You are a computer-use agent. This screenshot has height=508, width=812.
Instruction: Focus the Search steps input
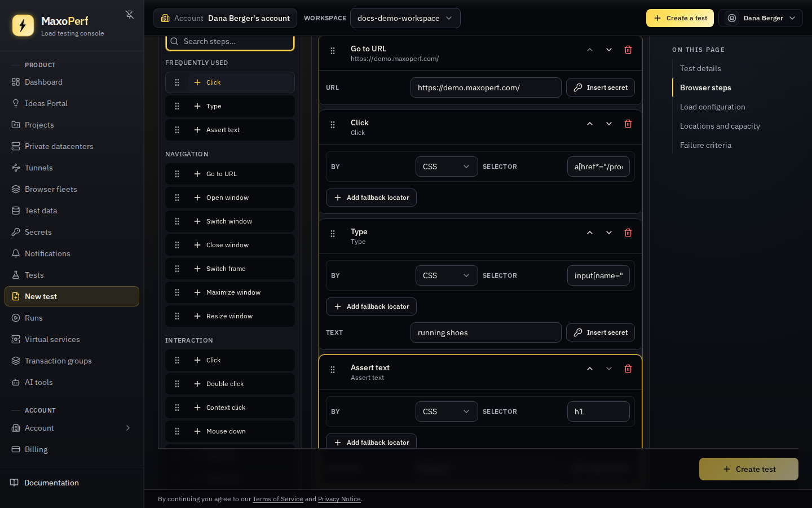230,42
